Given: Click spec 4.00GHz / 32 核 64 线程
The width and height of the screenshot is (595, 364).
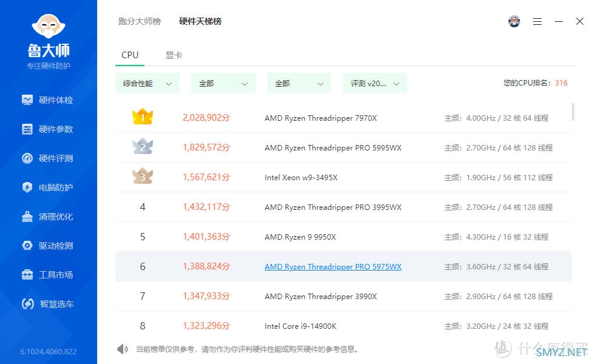Looking at the screenshot, I should click(x=508, y=118).
